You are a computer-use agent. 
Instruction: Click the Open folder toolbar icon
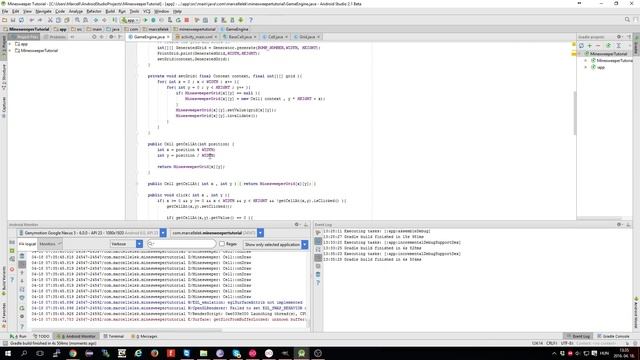click(x=4, y=20)
